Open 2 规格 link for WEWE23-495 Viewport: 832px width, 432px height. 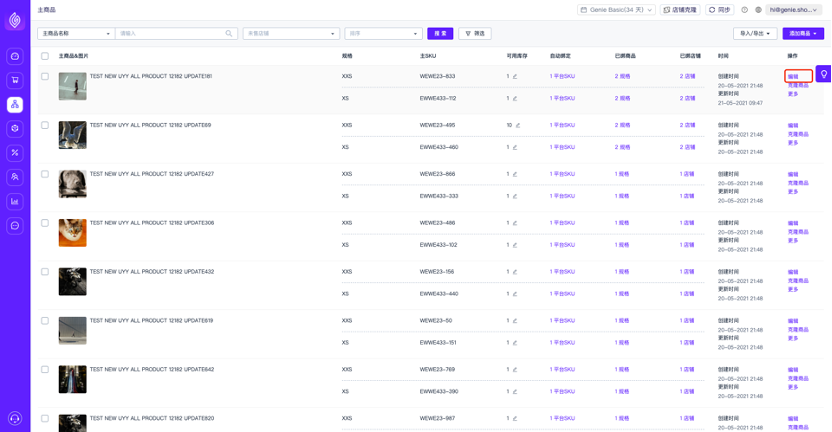tap(622, 125)
